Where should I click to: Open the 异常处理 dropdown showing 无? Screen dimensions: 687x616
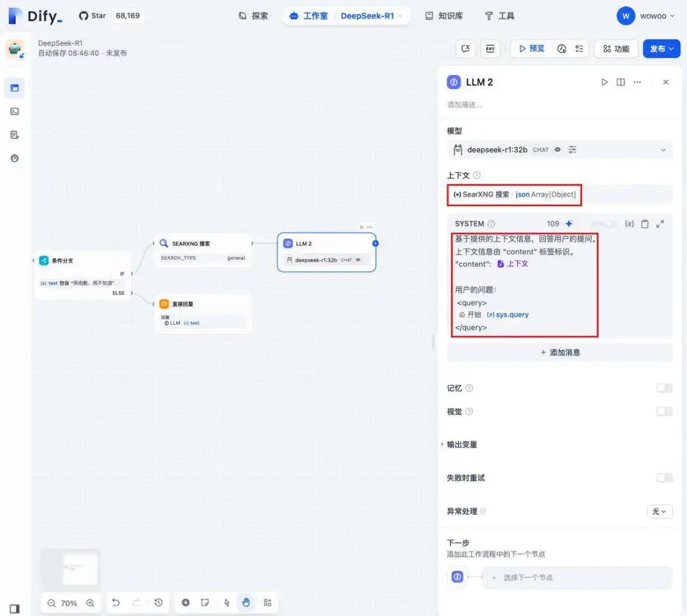[x=660, y=511]
